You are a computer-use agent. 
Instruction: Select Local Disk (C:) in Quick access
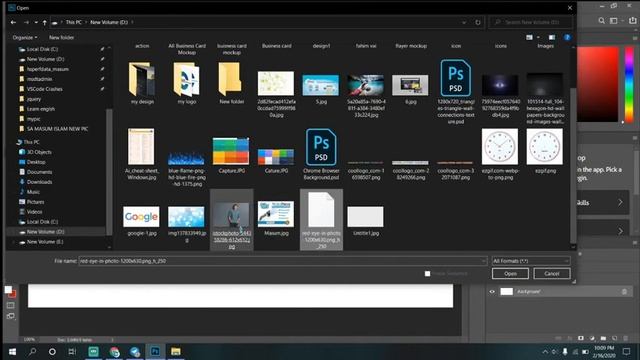pos(42,49)
